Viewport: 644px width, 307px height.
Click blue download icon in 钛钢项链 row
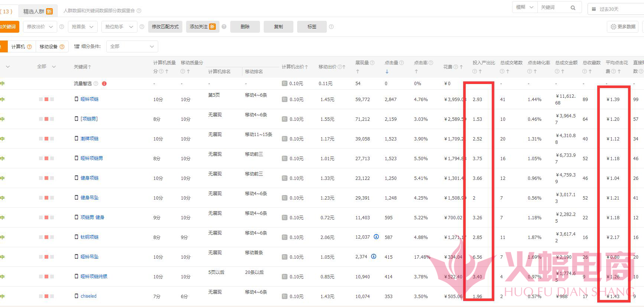click(376, 237)
